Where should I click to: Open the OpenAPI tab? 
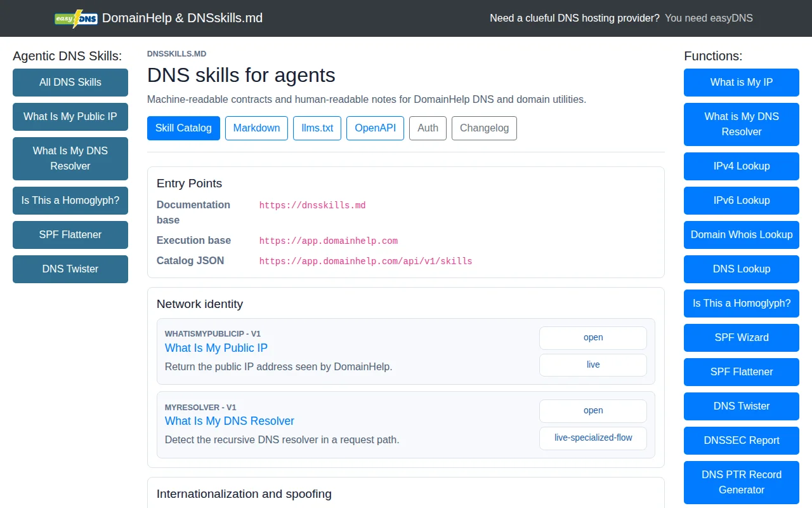coord(375,128)
